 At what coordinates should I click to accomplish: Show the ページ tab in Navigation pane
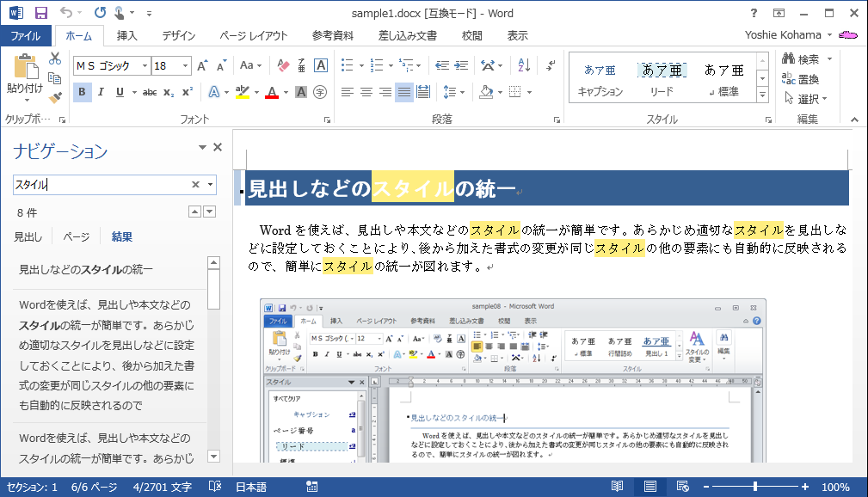point(76,236)
